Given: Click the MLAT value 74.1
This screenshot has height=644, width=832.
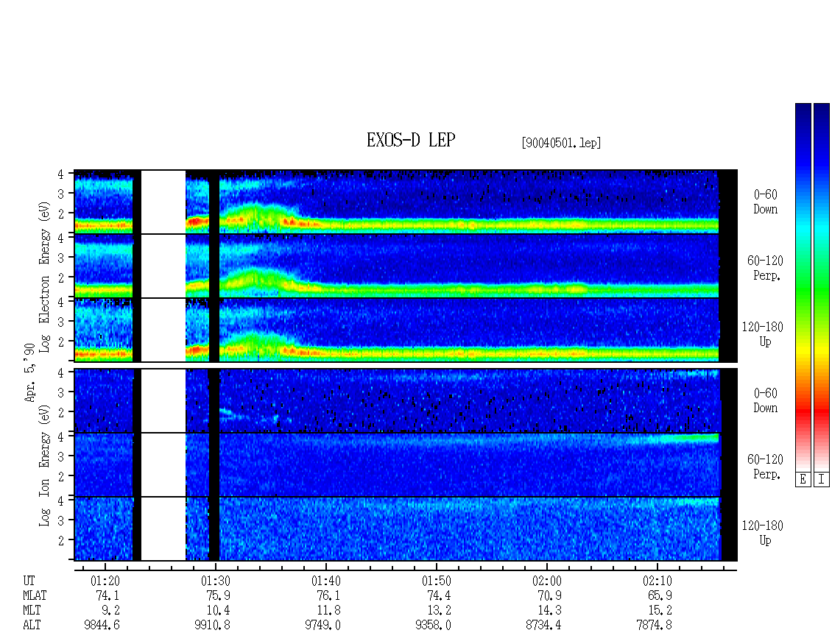Looking at the screenshot, I should click(107, 595).
